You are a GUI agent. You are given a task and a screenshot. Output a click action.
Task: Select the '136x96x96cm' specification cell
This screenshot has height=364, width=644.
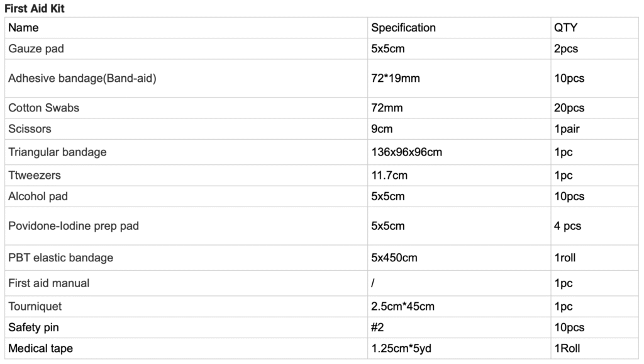(406, 152)
